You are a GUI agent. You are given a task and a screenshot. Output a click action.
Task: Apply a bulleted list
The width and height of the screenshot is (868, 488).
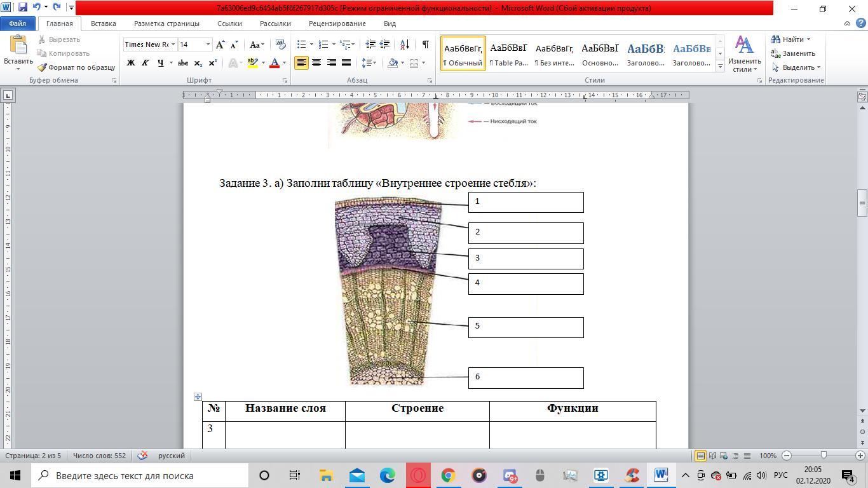(302, 44)
